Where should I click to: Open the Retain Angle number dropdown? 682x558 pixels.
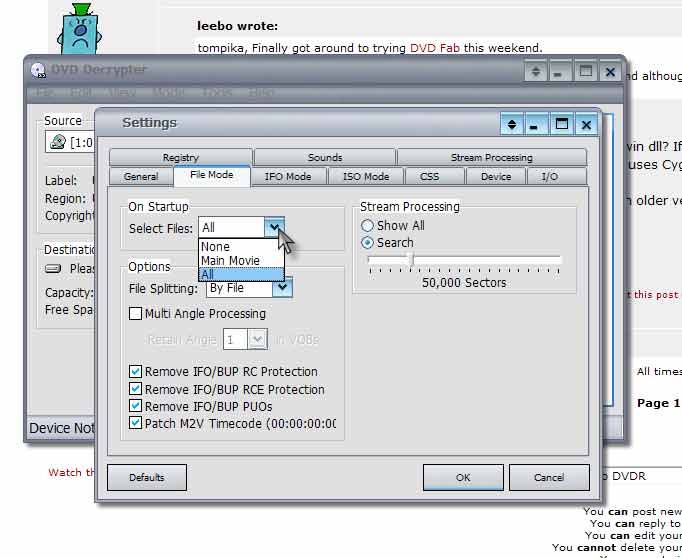pos(257,339)
